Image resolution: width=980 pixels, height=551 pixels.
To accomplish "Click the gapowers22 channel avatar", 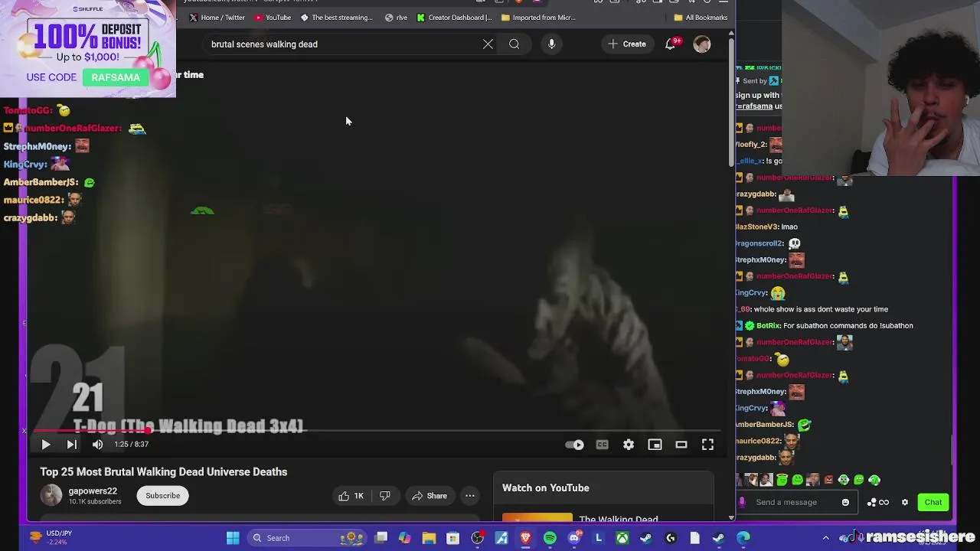I will pyautogui.click(x=51, y=495).
